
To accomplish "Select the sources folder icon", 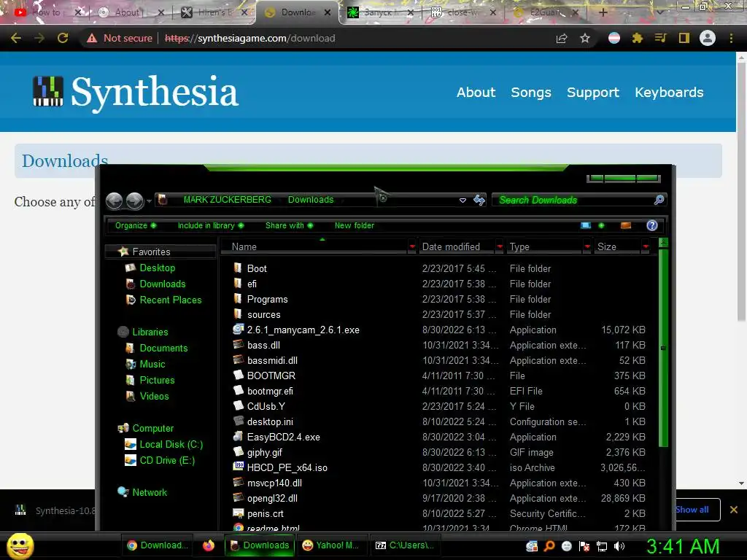I will (238, 314).
